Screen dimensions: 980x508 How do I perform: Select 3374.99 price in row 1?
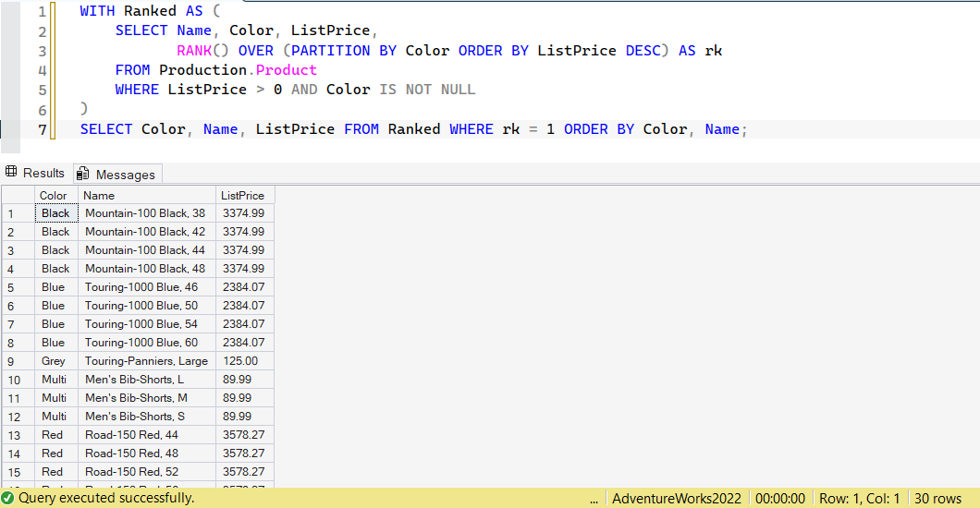(245, 213)
